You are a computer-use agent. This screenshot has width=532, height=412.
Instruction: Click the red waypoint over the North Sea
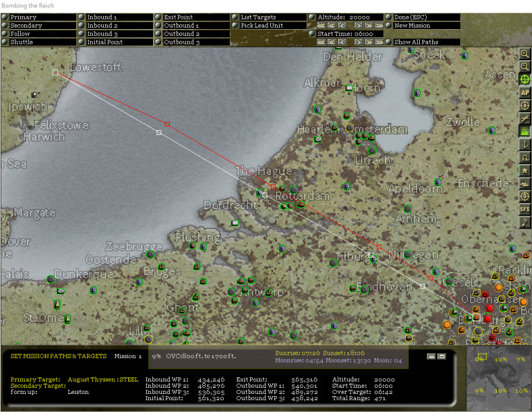click(x=167, y=125)
